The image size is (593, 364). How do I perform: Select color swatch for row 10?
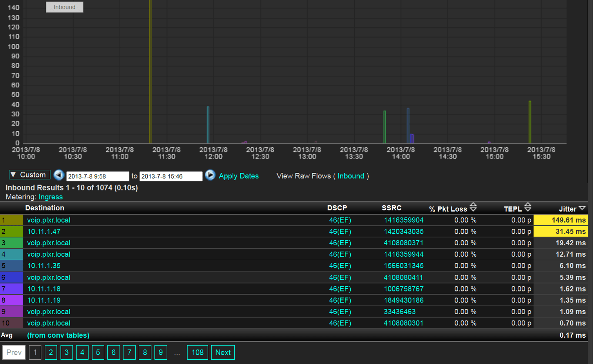pyautogui.click(x=12, y=323)
